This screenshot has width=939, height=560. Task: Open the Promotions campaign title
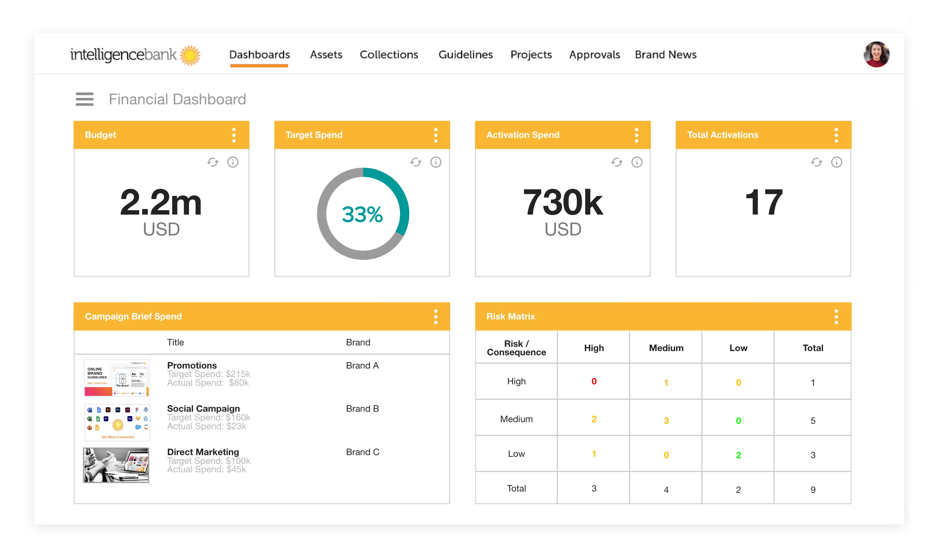tap(192, 365)
